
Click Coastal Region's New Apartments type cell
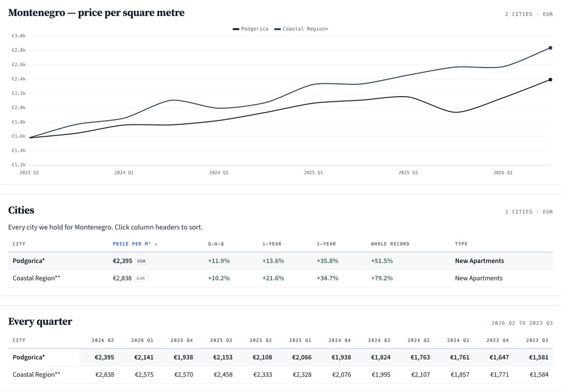(479, 278)
